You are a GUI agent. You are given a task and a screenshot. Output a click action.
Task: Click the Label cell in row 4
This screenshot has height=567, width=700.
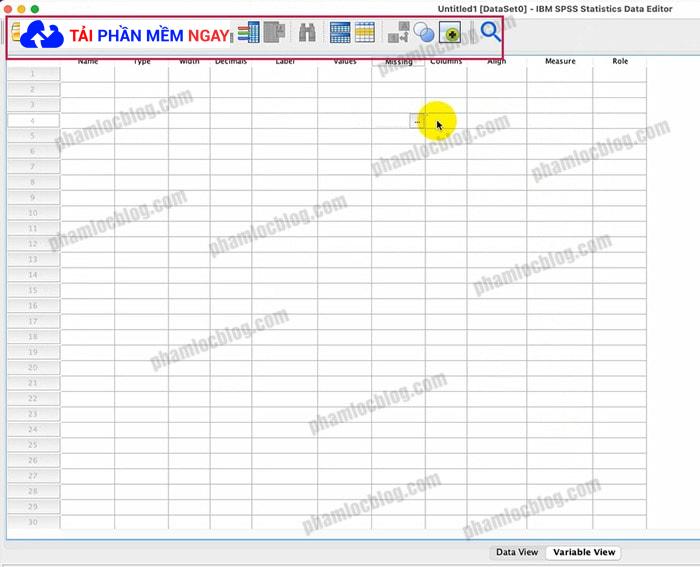285,121
